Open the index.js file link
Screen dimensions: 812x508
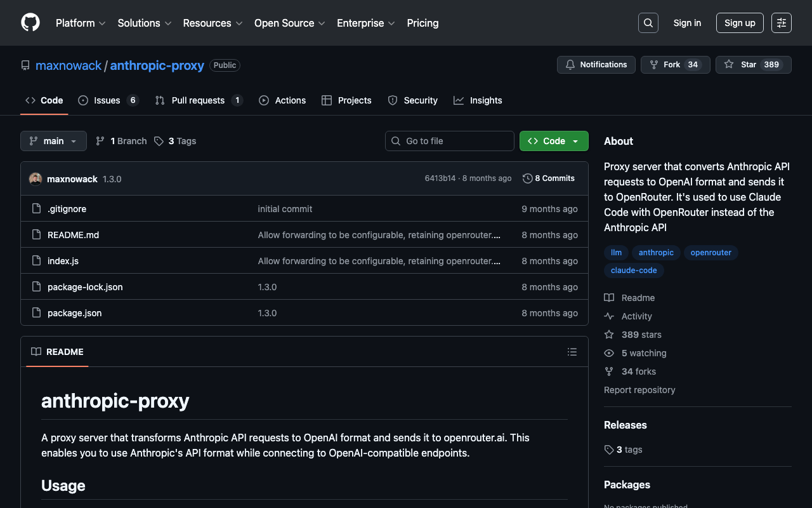63,261
